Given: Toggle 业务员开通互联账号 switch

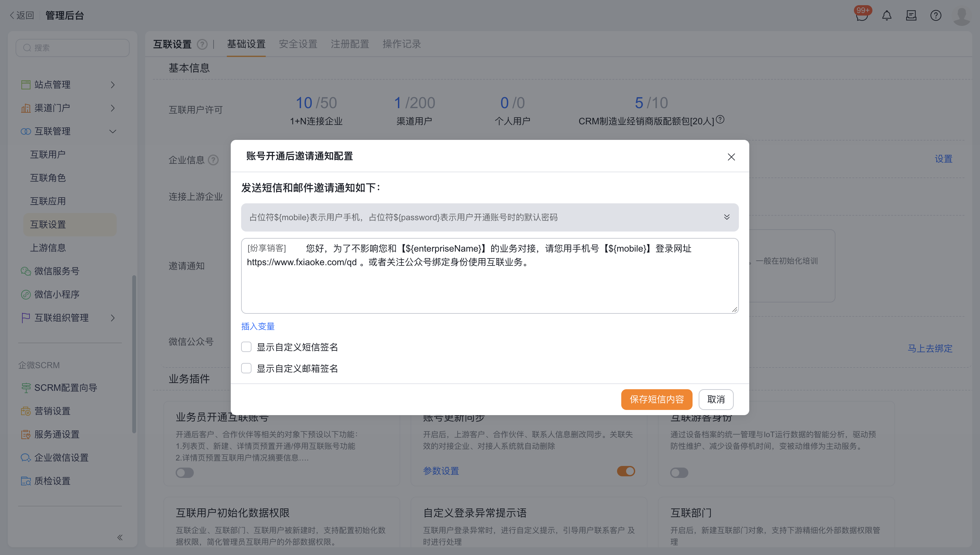Looking at the screenshot, I should click(185, 473).
